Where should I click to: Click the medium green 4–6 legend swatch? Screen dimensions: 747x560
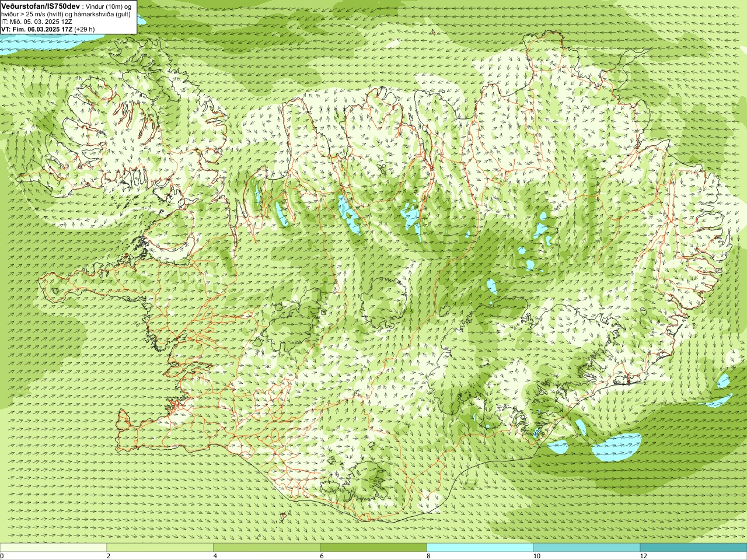tap(267, 548)
